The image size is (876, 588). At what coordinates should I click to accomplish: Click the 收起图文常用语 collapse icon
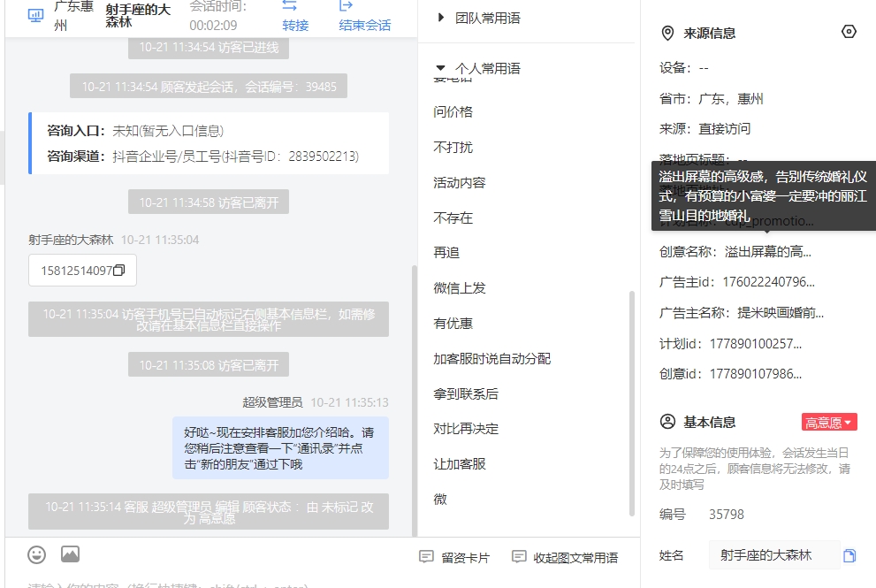(519, 557)
